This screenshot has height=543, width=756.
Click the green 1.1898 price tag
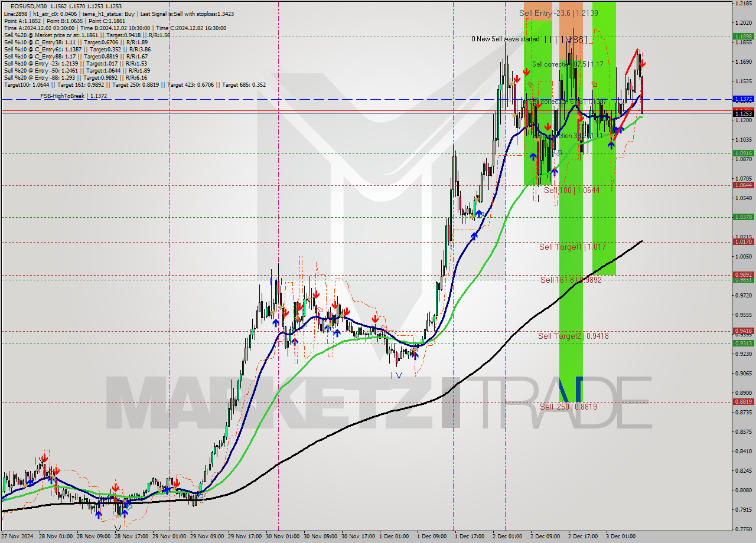[x=743, y=36]
